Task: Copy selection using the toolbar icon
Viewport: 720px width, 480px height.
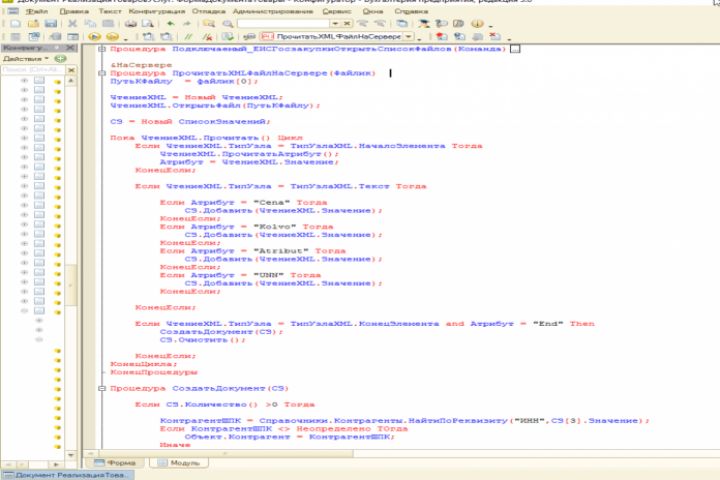Action: coord(90,23)
